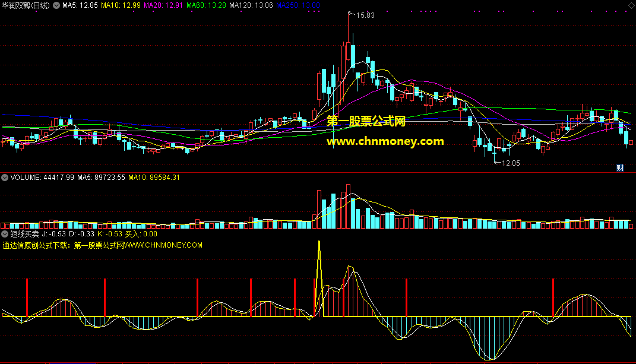The width and height of the screenshot is (636, 364).
Task: Open the 短线买卖 indicator dropdown arrow
Action: [x=5, y=234]
